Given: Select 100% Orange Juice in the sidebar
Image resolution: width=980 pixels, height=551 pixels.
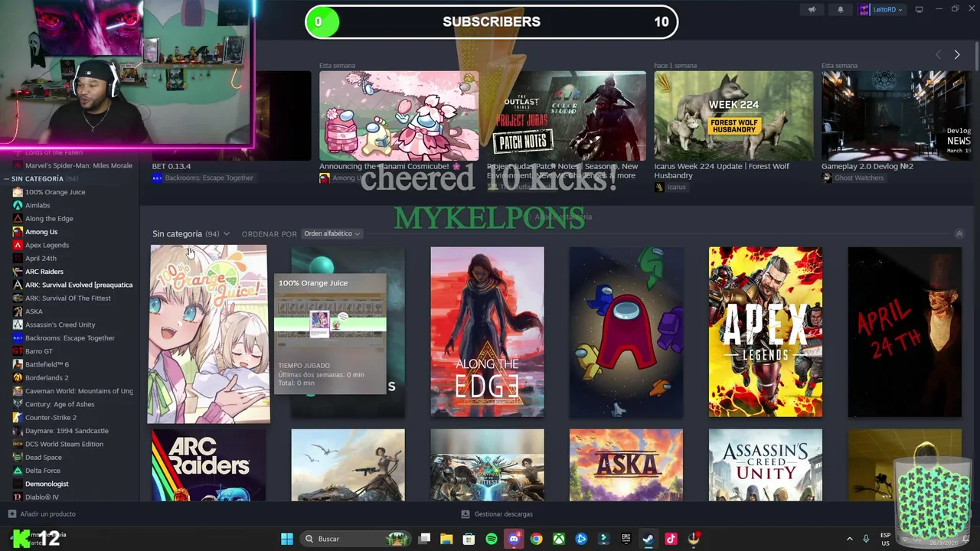Looking at the screenshot, I should click(x=55, y=192).
